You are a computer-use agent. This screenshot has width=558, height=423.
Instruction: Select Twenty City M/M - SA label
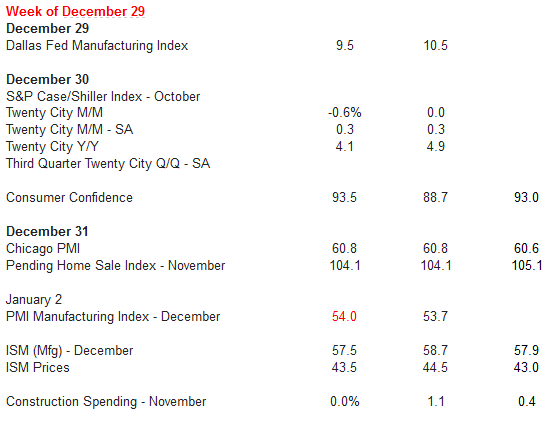pos(69,129)
